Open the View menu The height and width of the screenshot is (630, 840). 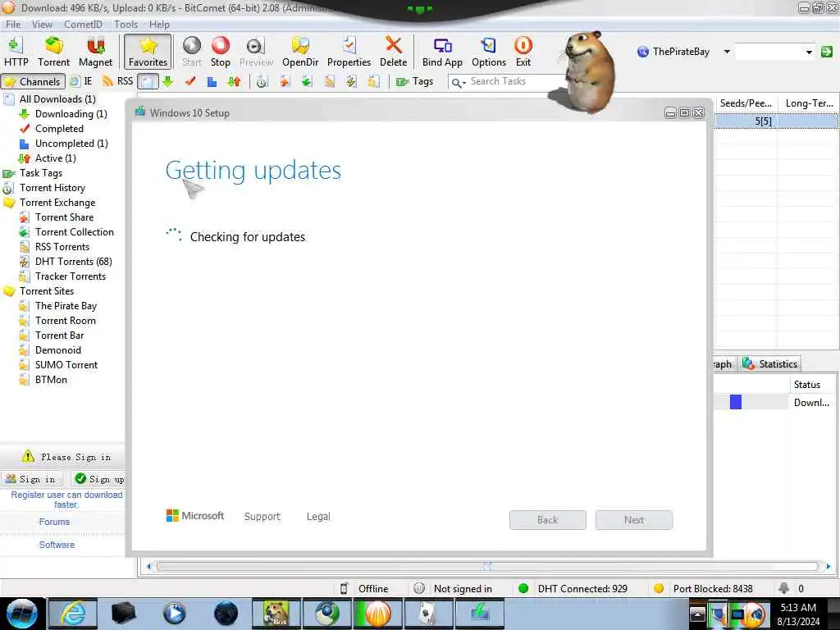42,24
